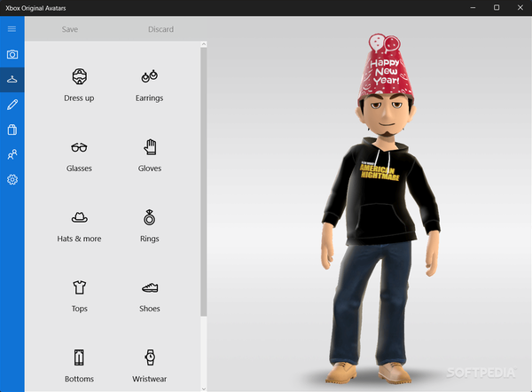The width and height of the screenshot is (532, 392).
Task: Click the category list scrollbar thumb
Action: (204, 182)
